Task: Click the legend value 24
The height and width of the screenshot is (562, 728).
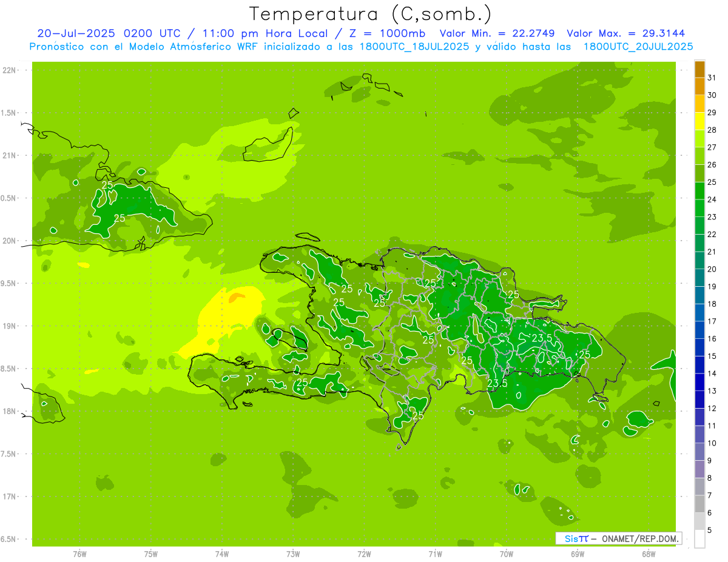Action: coord(712,199)
